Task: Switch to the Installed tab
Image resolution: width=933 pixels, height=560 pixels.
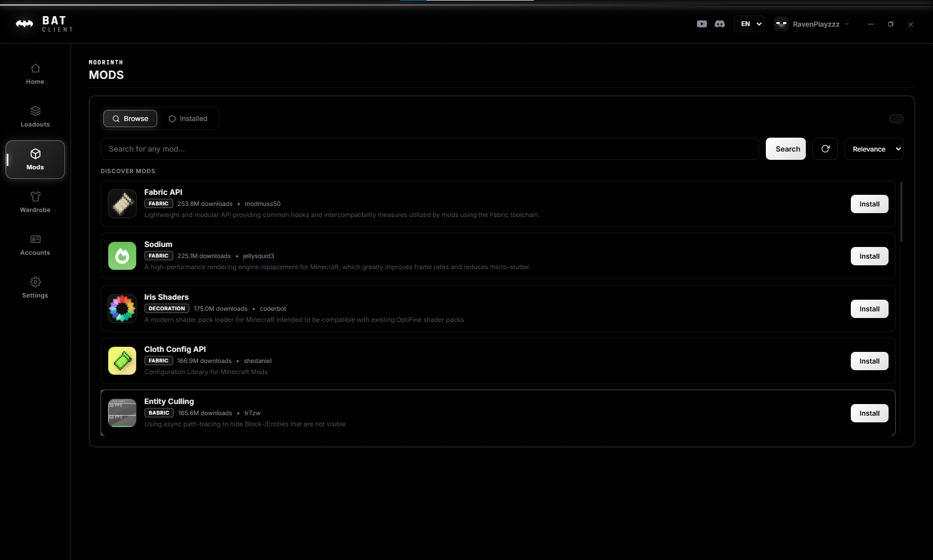Action: [188, 119]
